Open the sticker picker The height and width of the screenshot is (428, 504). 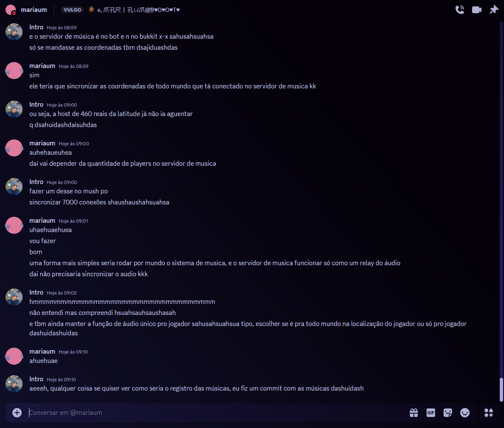click(x=448, y=413)
